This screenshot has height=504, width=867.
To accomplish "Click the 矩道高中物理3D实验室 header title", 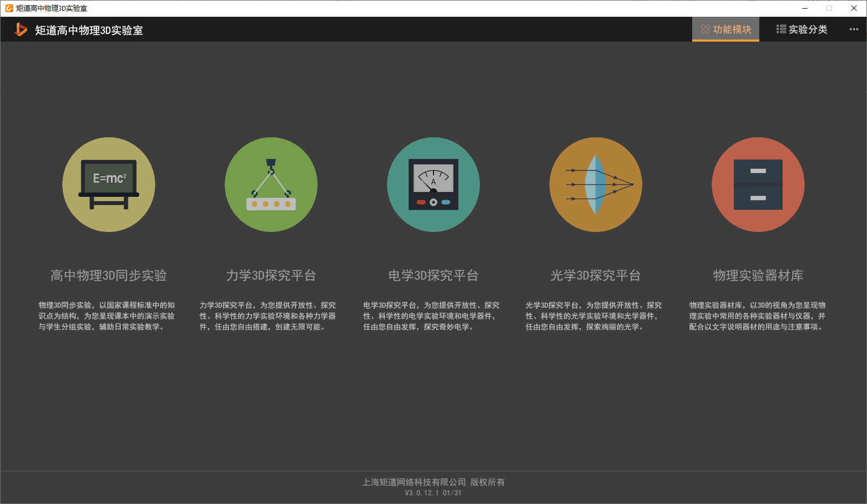I will [x=89, y=30].
